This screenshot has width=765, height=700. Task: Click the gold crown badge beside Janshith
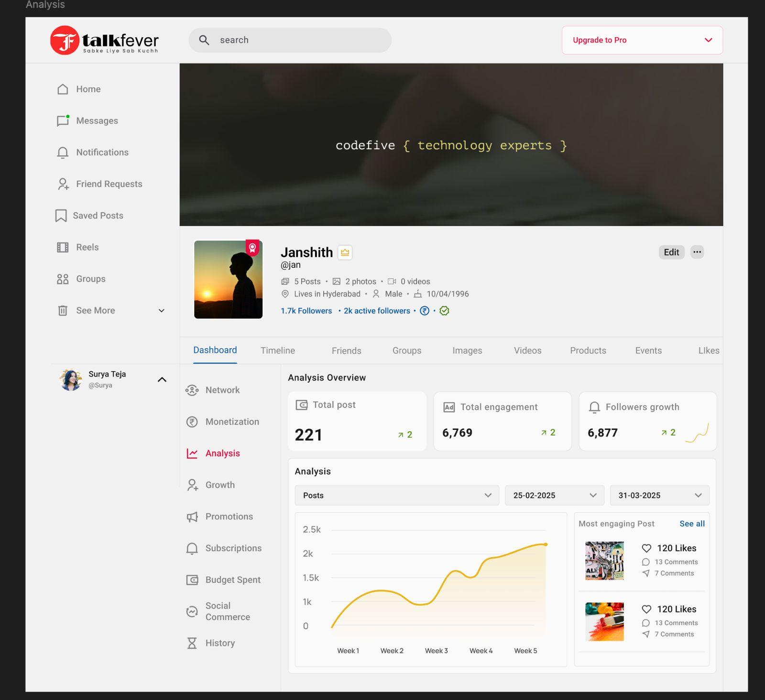tap(345, 252)
